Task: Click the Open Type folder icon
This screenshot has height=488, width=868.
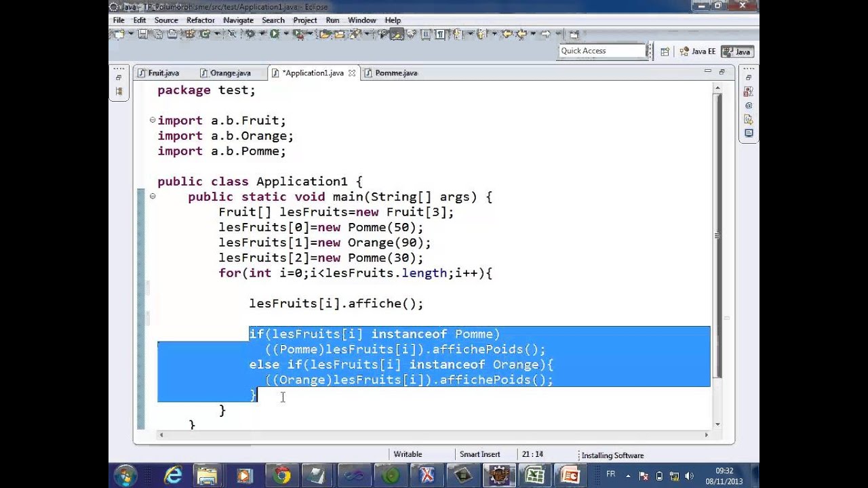Action: (325, 34)
